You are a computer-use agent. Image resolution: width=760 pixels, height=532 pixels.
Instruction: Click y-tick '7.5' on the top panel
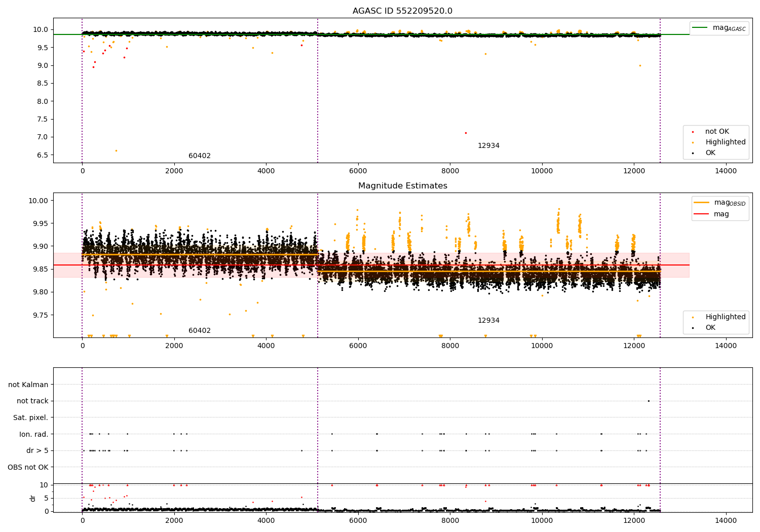(43, 119)
